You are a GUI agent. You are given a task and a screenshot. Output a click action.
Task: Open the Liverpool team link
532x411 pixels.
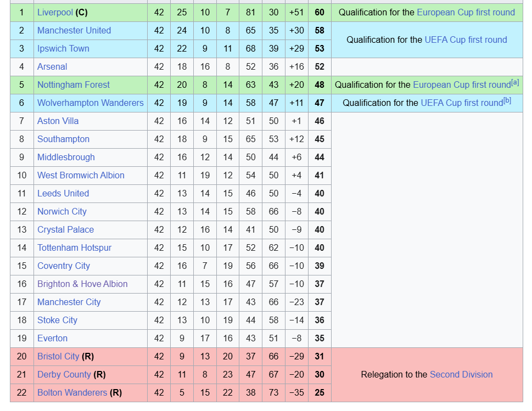tap(55, 13)
